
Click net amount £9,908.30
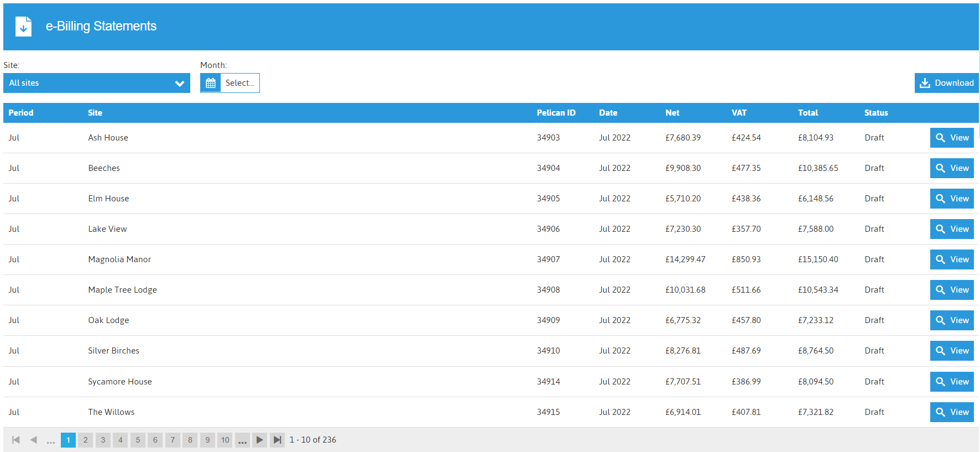[x=683, y=168]
